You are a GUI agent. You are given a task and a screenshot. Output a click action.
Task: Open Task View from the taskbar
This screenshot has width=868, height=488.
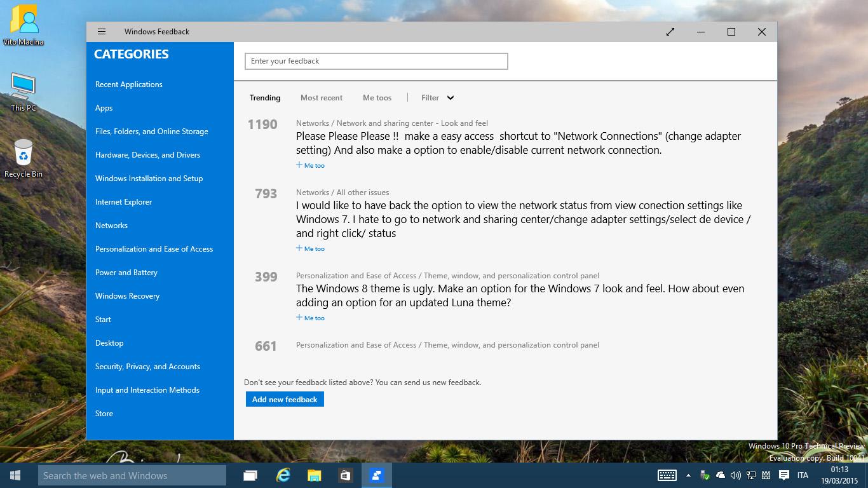[x=250, y=475]
